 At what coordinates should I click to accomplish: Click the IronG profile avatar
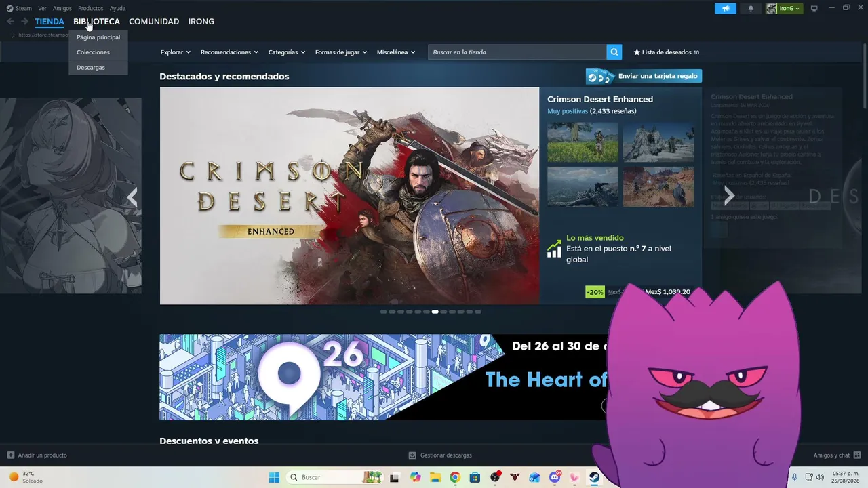tap(772, 9)
